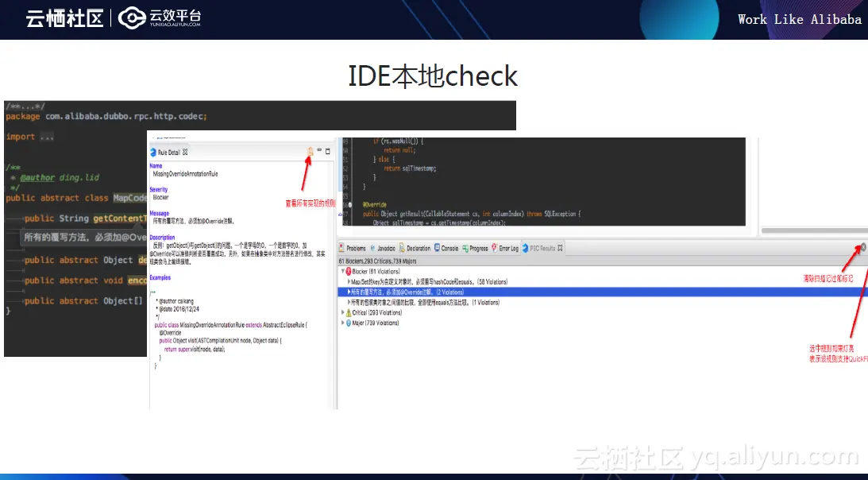Click the @Override annotation in the editor

tap(374, 204)
